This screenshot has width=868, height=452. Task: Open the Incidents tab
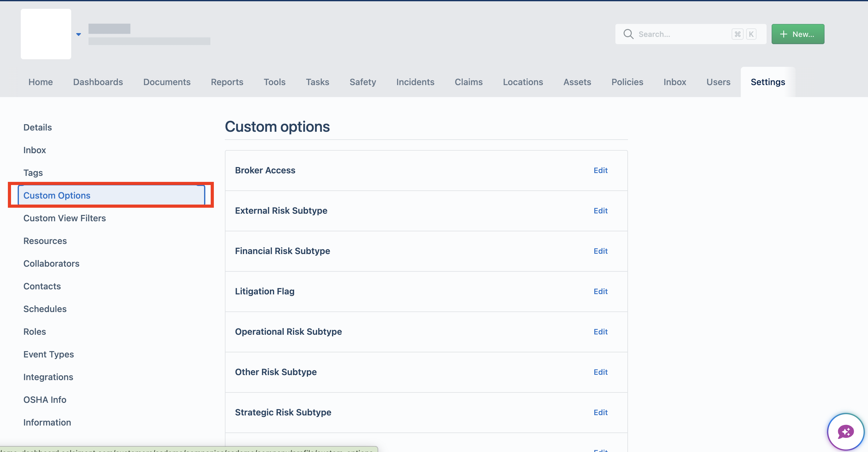click(x=415, y=82)
